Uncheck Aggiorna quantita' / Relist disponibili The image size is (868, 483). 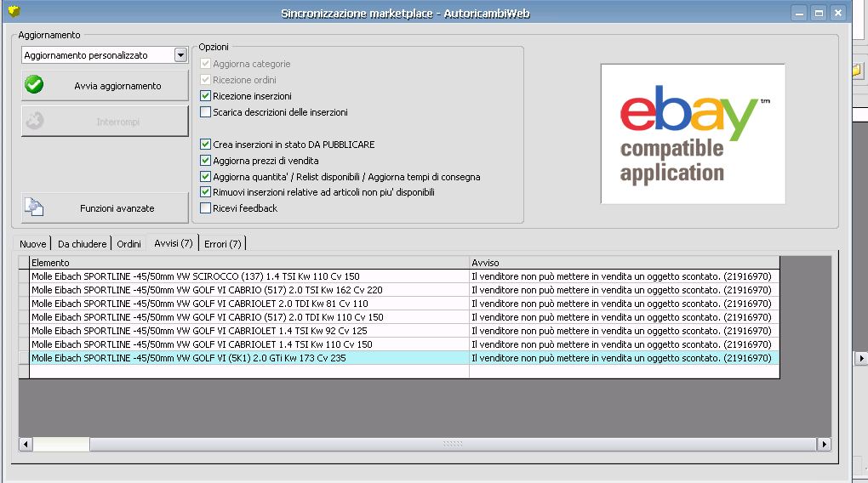[x=205, y=177]
